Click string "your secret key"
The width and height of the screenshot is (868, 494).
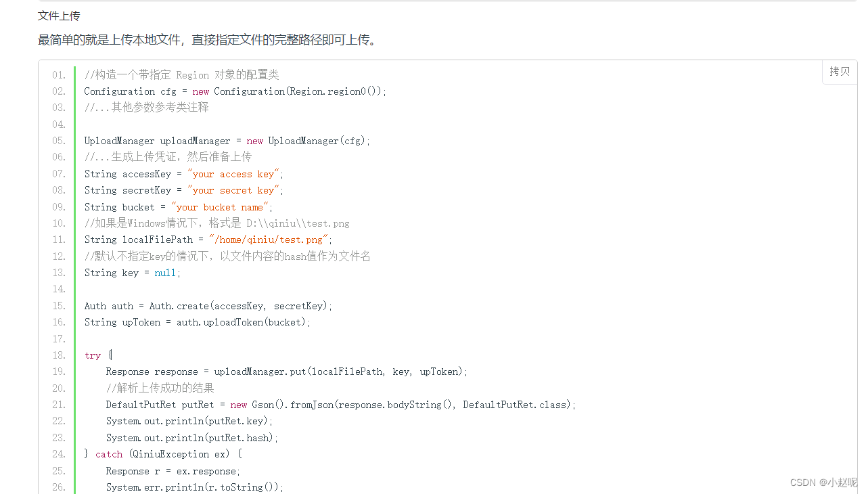coord(233,190)
